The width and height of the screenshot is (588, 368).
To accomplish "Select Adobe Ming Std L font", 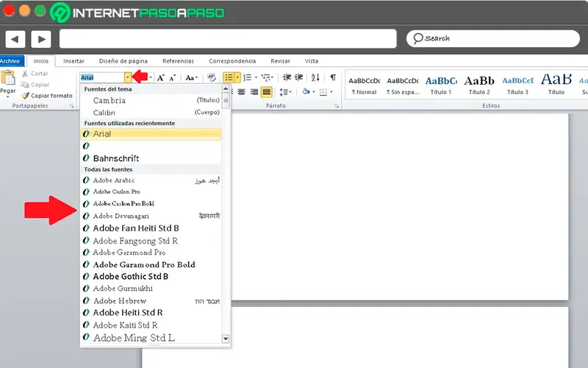I will [151, 338].
